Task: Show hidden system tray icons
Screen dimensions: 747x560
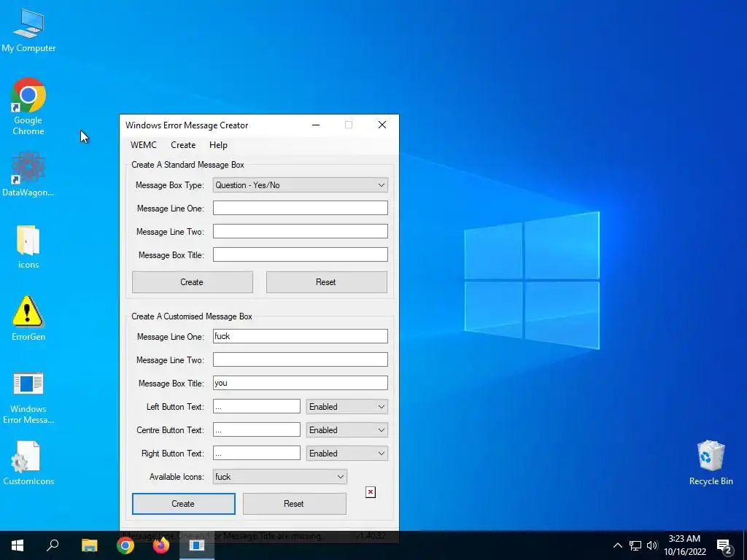Action: (x=617, y=545)
